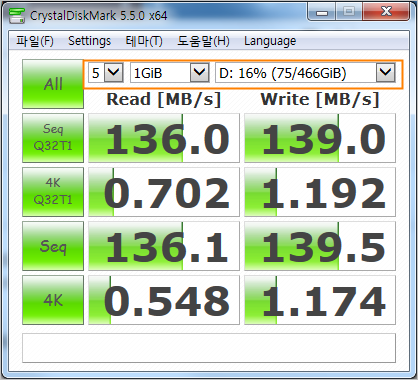Click the Seq Q32T1 read result 136.0
The width and height of the screenshot is (418, 380).
(x=164, y=138)
